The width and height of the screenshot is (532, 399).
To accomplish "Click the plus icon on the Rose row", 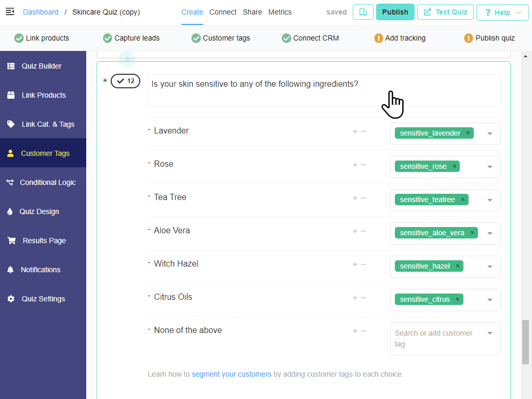I will point(355,165).
